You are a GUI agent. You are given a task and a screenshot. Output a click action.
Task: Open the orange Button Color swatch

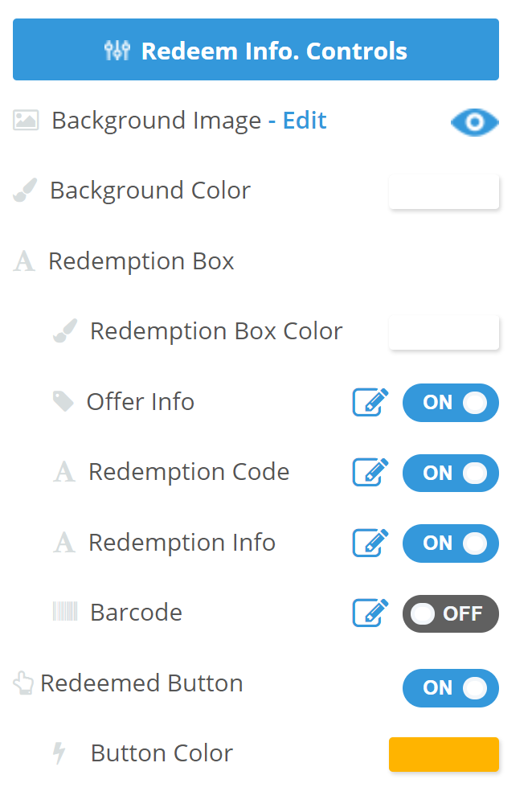pos(444,754)
